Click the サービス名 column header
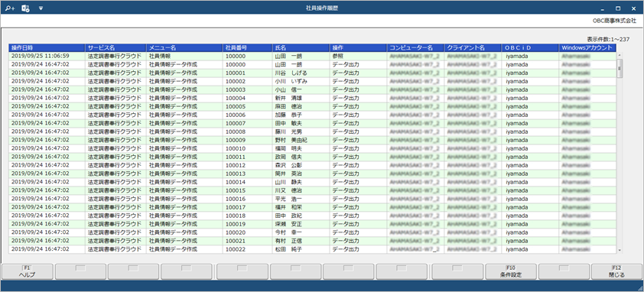The width and height of the screenshot is (644, 292). (x=115, y=47)
